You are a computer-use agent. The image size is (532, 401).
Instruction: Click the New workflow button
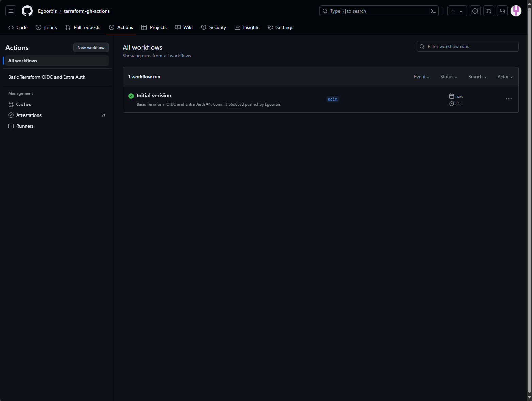point(91,48)
